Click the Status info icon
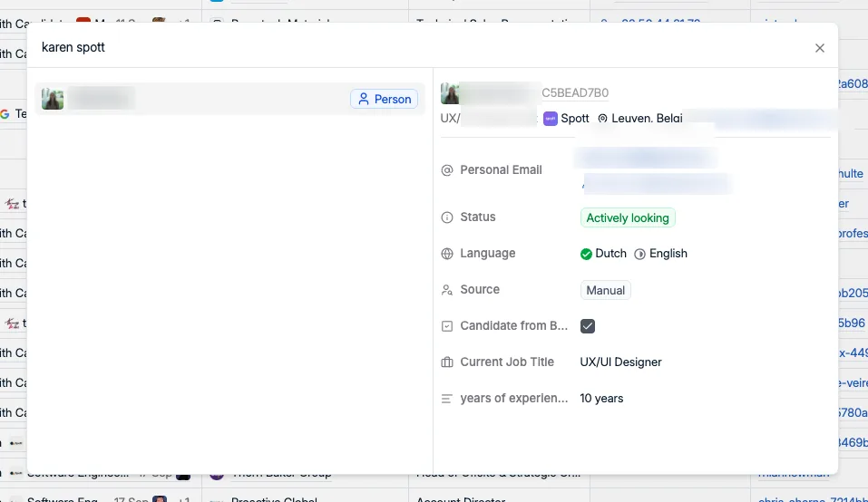868x502 pixels. pos(447,217)
